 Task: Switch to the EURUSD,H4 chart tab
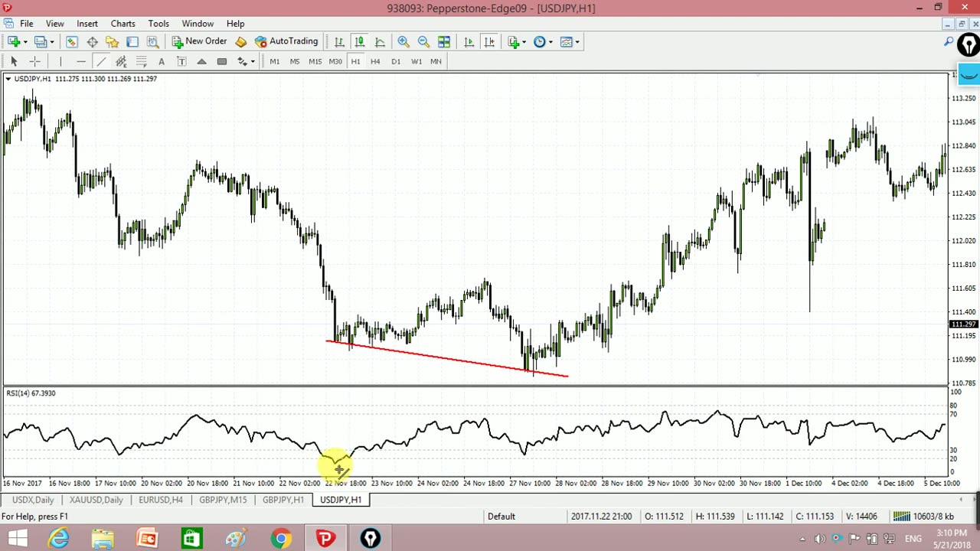pyautogui.click(x=161, y=500)
